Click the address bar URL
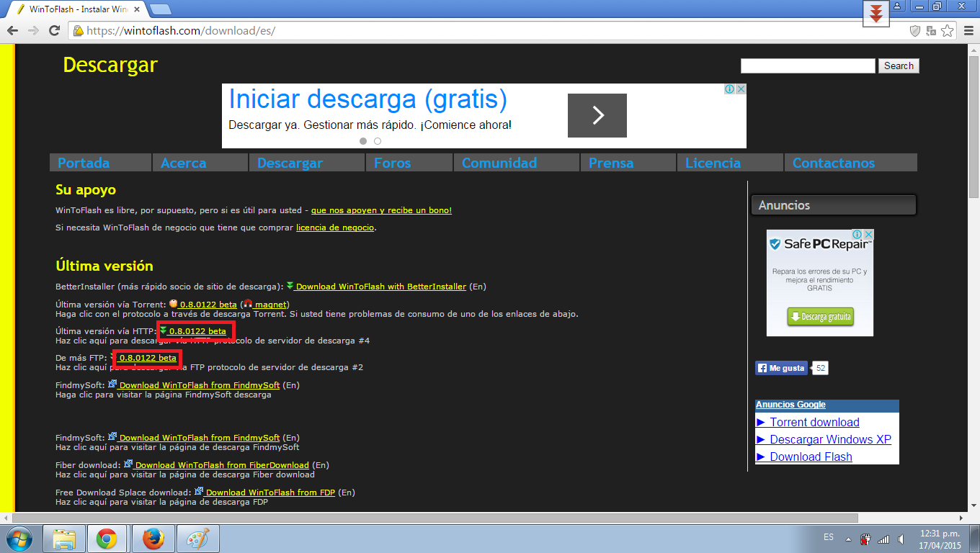This screenshot has height=553, width=980. (181, 31)
